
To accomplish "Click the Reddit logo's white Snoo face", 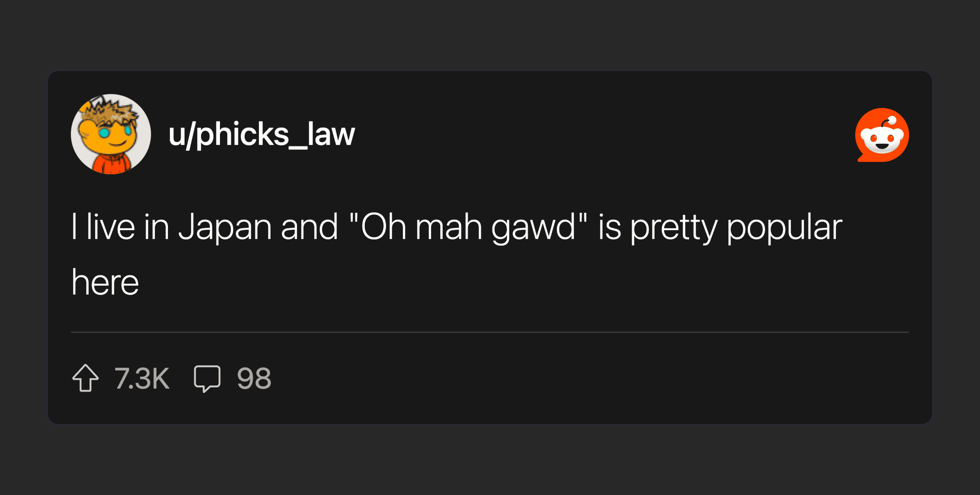I will click(x=882, y=140).
